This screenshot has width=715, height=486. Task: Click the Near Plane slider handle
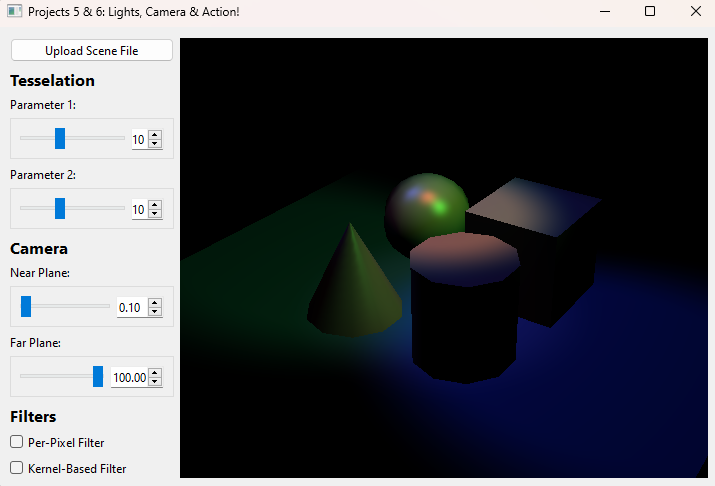click(26, 306)
